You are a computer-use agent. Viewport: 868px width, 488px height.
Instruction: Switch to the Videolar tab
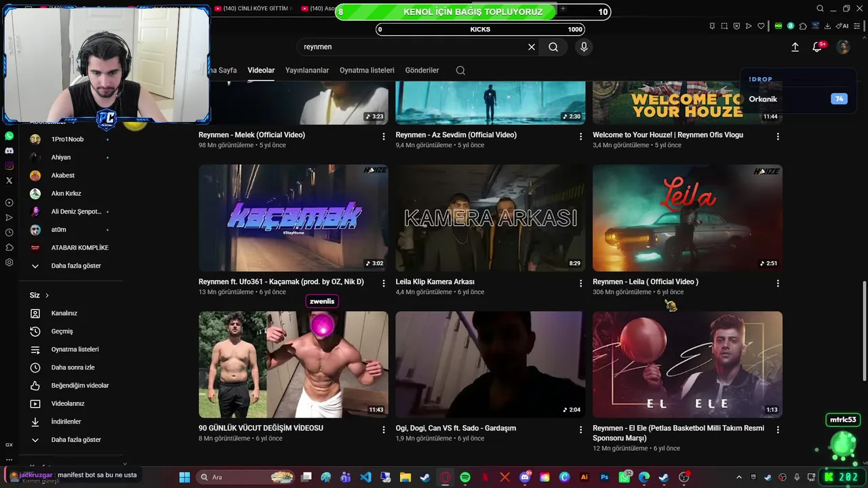point(261,70)
